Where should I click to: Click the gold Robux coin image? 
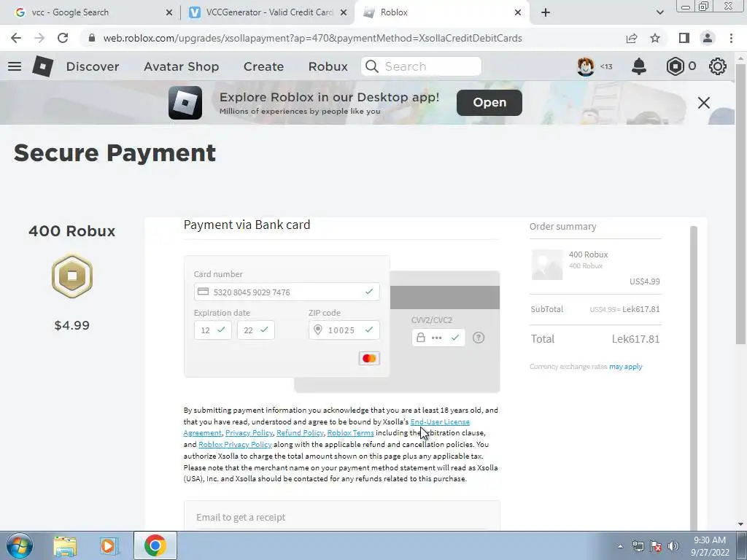(x=72, y=276)
